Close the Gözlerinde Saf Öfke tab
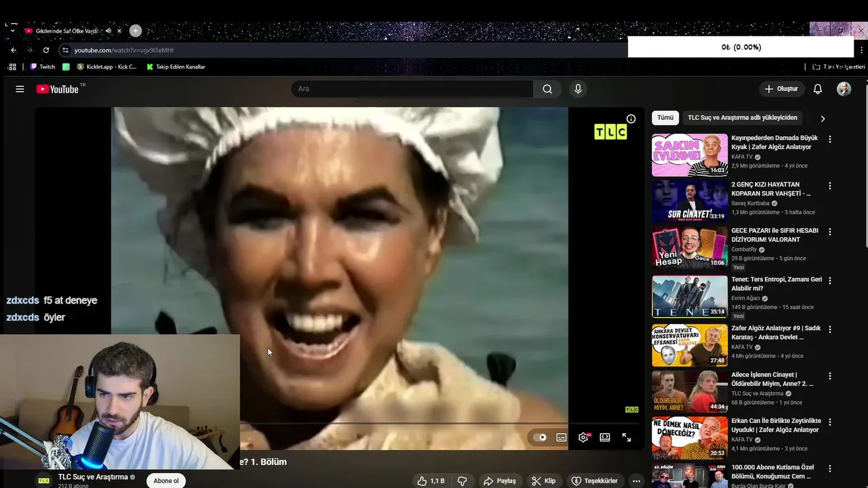This screenshot has height=488, width=868. (119, 31)
